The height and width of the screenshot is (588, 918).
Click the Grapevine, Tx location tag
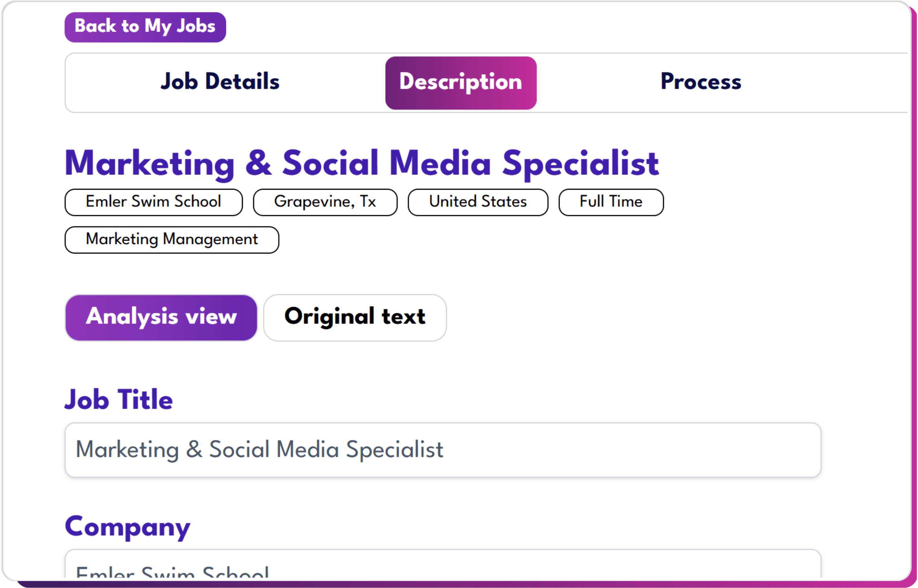pyautogui.click(x=325, y=202)
